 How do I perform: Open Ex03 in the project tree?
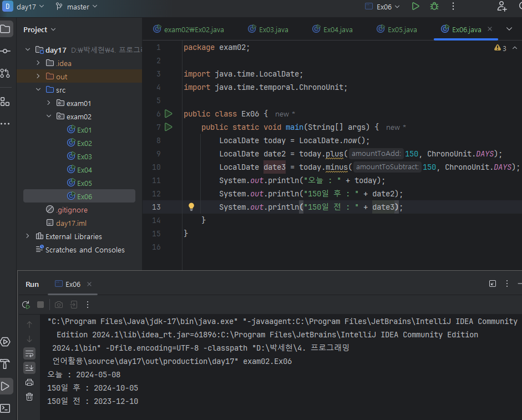pyautogui.click(x=79, y=156)
